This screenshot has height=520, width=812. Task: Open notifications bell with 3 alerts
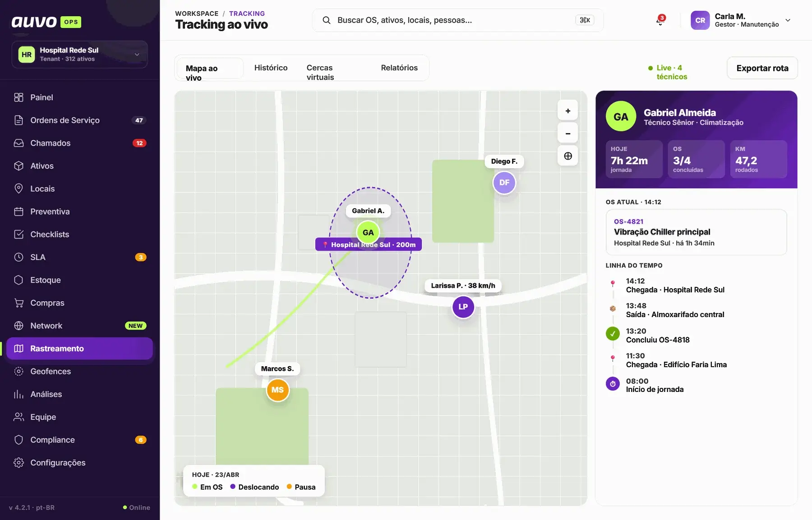pos(660,20)
